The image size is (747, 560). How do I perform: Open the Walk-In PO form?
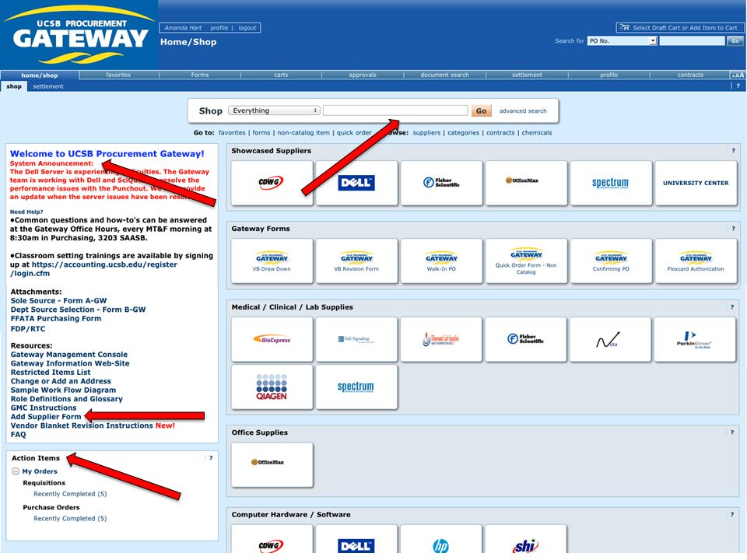[442, 261]
